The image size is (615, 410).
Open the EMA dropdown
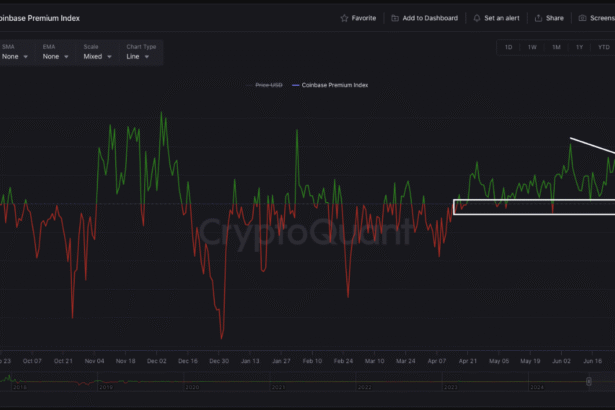(x=56, y=57)
